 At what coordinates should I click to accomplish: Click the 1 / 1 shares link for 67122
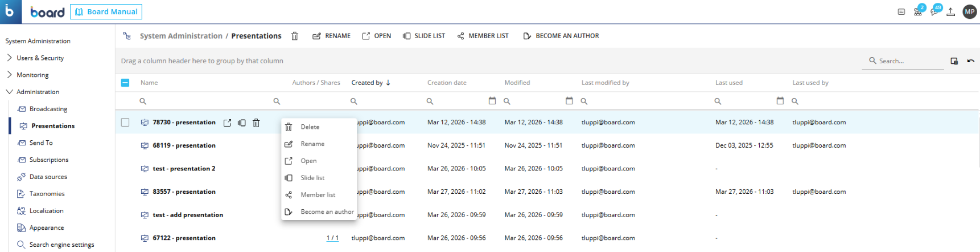click(x=332, y=238)
